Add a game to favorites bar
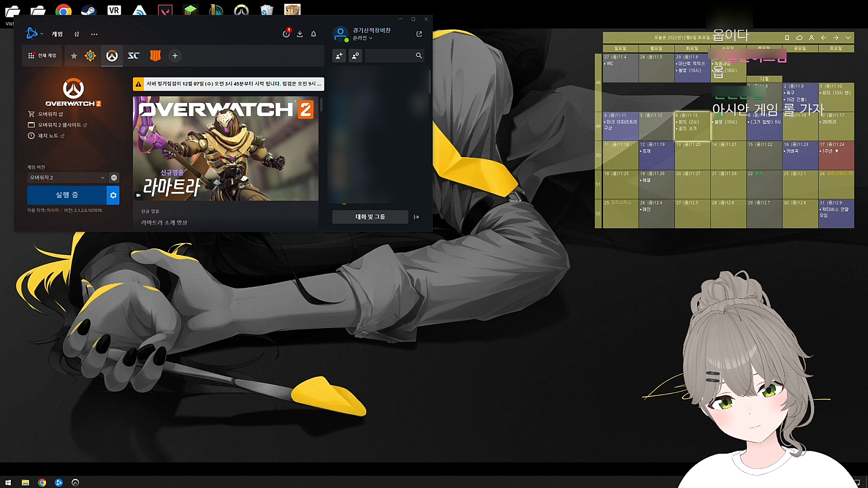868x488 pixels. (175, 56)
